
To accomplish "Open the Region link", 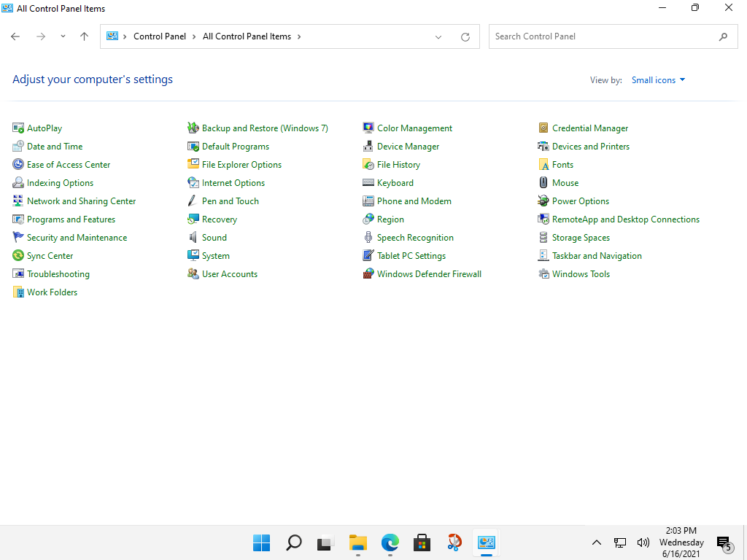I will point(390,219).
